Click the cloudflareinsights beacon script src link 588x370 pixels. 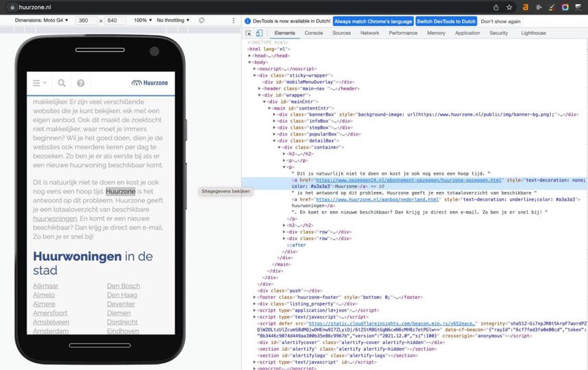[391, 323]
